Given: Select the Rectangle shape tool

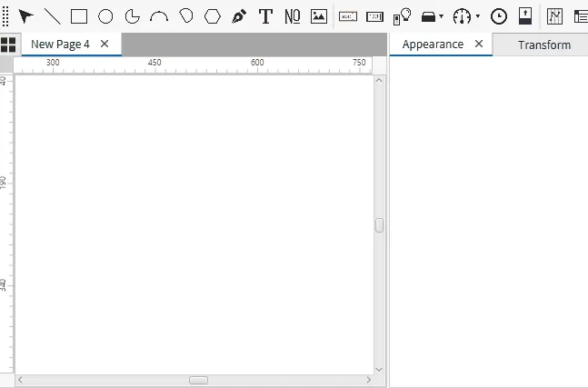Looking at the screenshot, I should coord(79,16).
